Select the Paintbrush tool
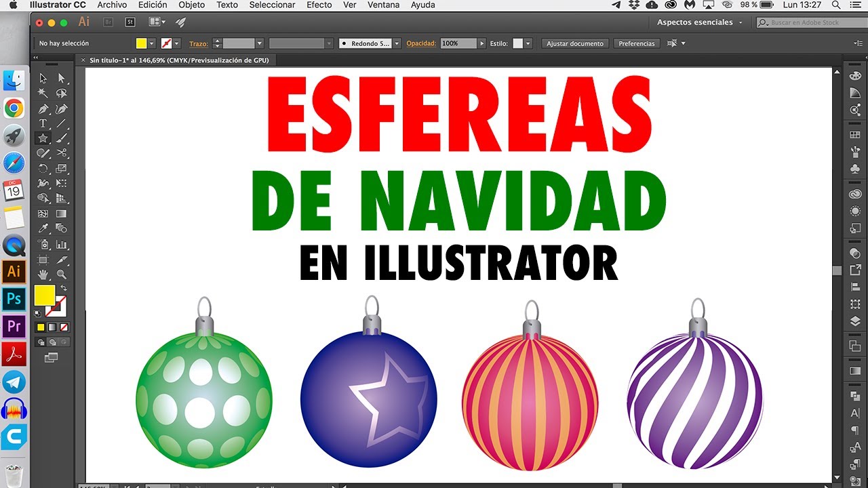This screenshot has width=868, height=488. (62, 138)
